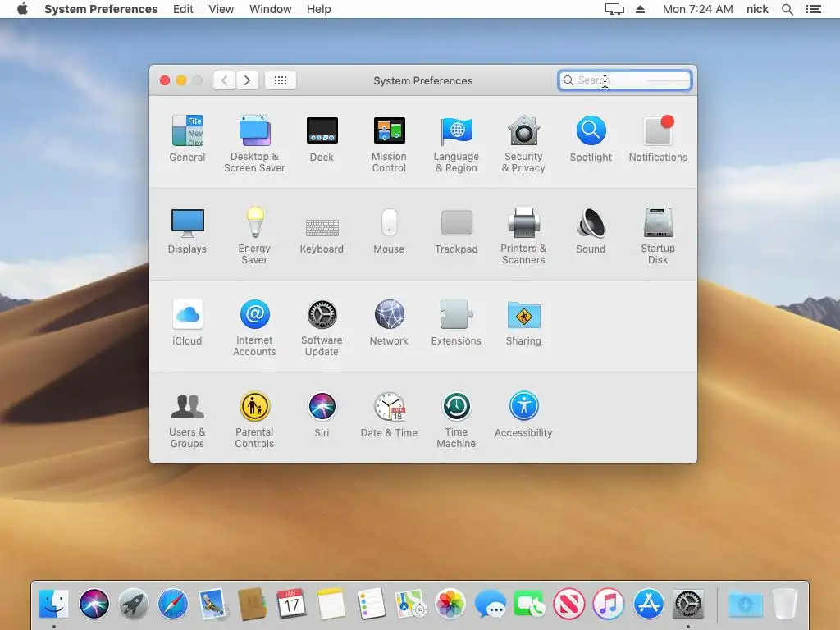Open Language & Region settings
The height and width of the screenshot is (630, 840).
coord(456,144)
